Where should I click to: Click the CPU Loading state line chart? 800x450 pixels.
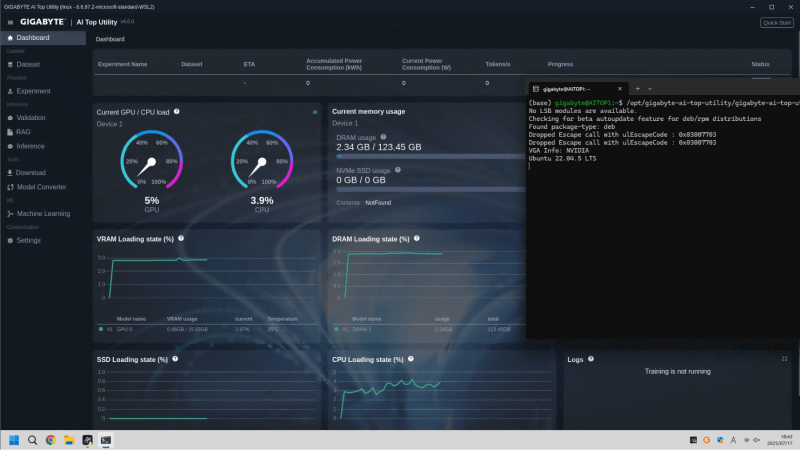[442, 395]
